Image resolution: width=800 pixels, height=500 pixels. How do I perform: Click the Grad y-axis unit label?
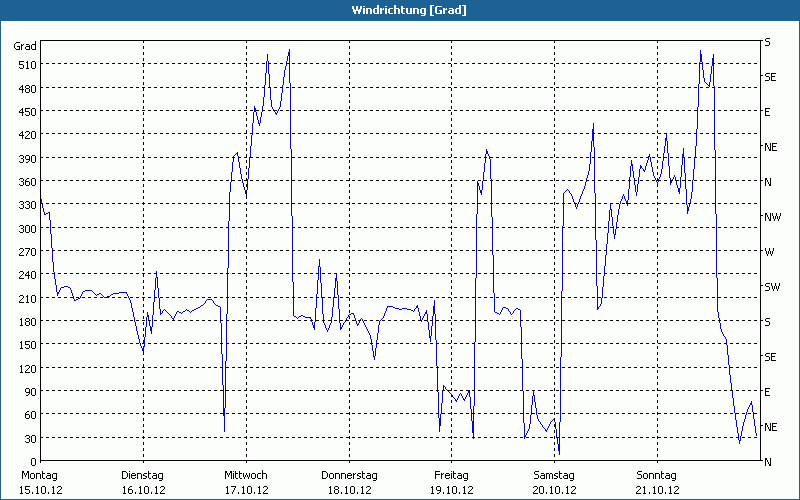[25, 46]
